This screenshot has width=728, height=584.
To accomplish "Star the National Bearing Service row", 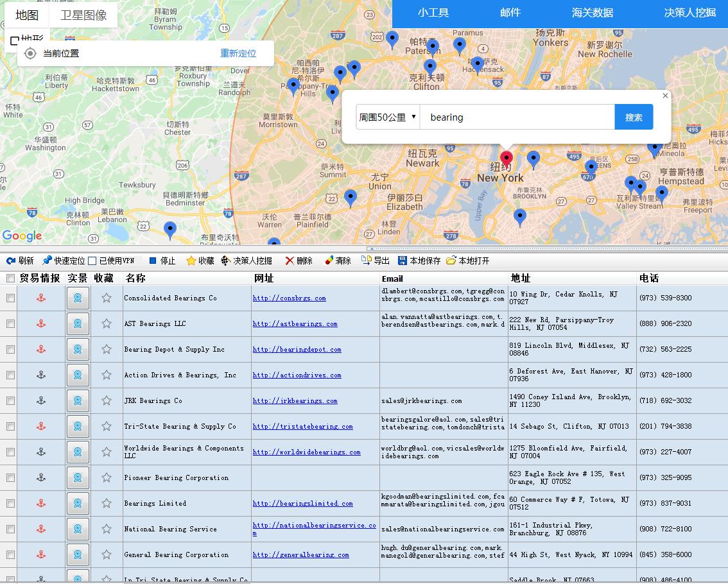I will [107, 529].
